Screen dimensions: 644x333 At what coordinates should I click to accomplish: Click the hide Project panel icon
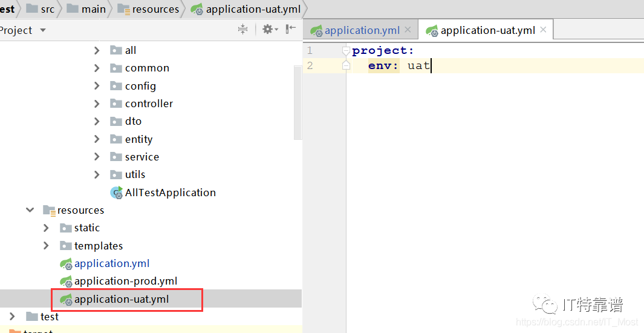point(290,29)
